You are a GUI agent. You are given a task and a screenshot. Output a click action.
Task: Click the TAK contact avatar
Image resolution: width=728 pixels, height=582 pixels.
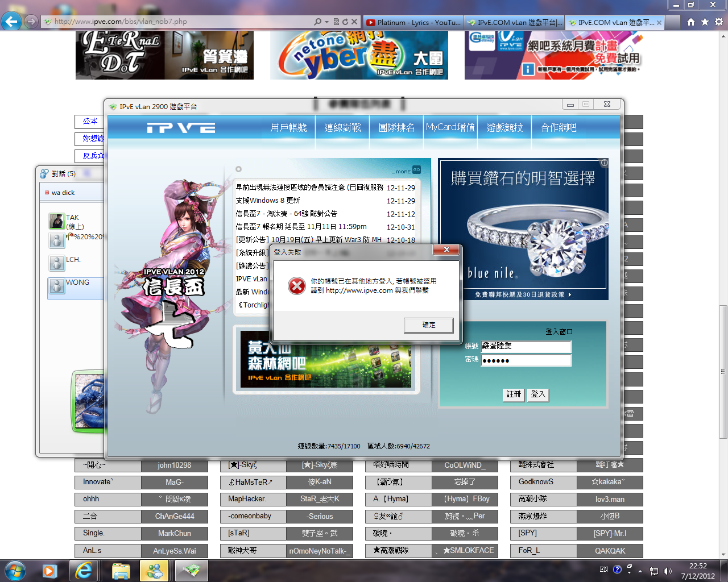pyautogui.click(x=56, y=221)
